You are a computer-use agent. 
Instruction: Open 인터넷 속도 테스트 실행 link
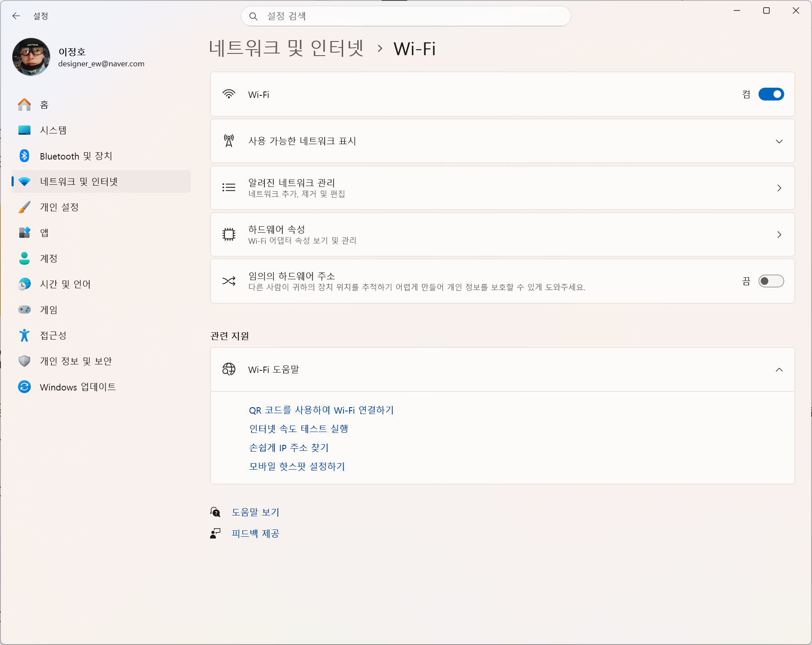coord(299,429)
